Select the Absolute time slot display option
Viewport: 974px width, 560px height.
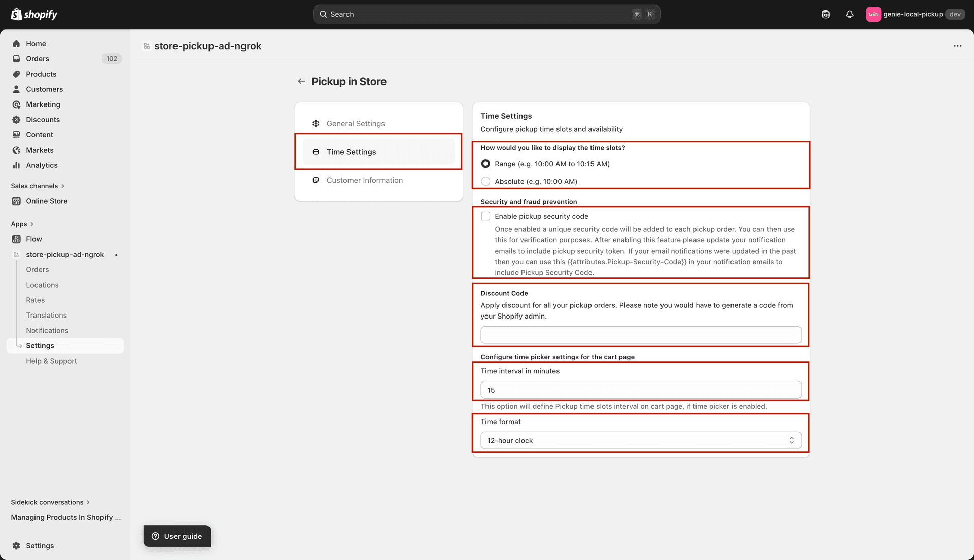tap(485, 181)
